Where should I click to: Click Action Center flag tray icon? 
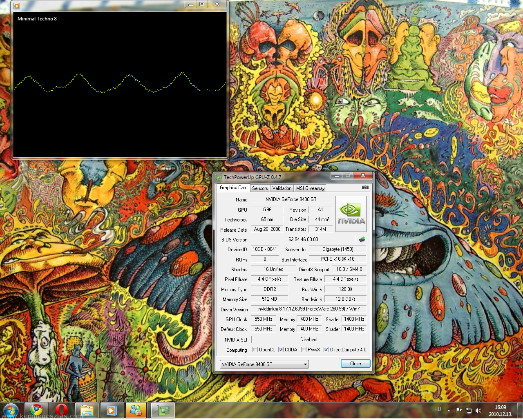tap(458, 411)
